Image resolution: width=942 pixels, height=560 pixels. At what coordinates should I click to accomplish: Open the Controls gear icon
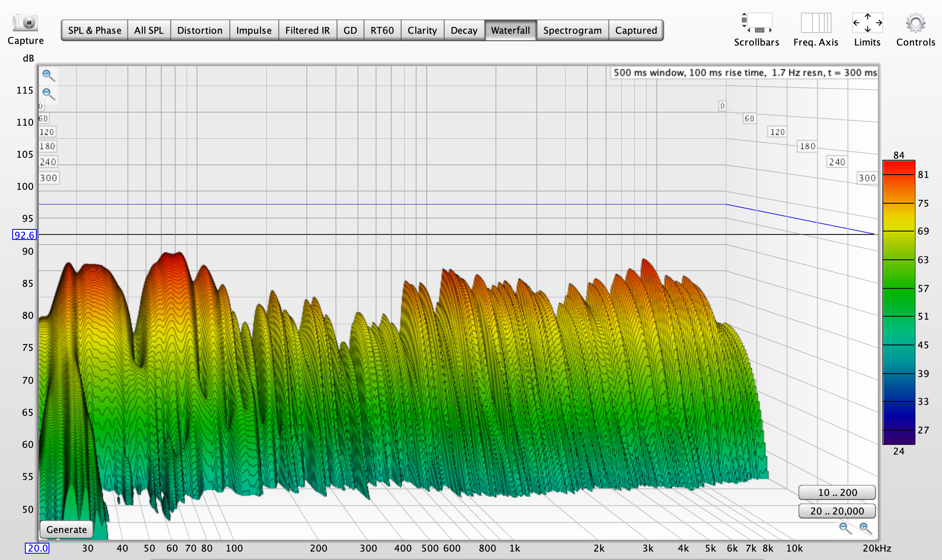[x=915, y=23]
